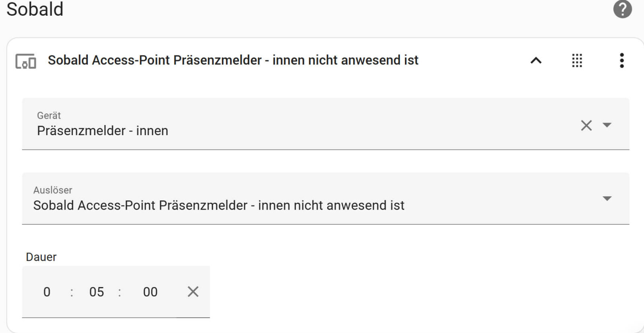Viewport: 644px width, 333px height.
Task: Click the grid drag-handle icon
Action: tap(577, 60)
